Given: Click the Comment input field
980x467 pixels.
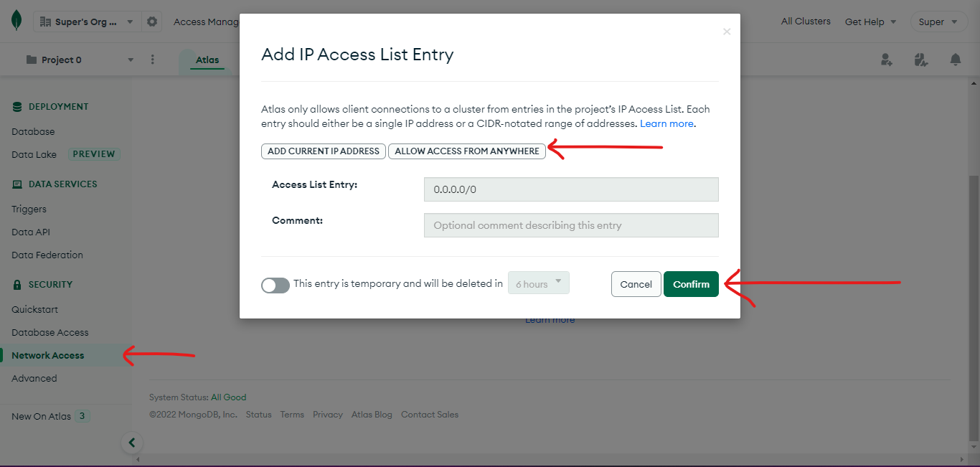Looking at the screenshot, I should (x=571, y=225).
